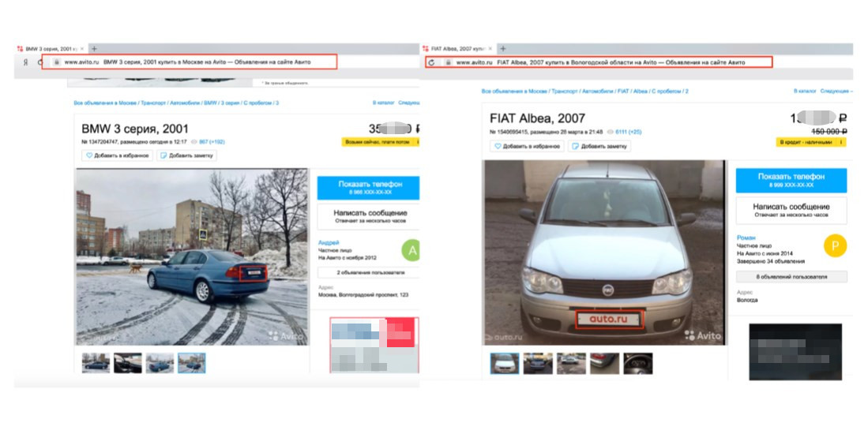Add the BMW listing to favorites
The width and height of the screenshot is (868, 434).
[118, 156]
